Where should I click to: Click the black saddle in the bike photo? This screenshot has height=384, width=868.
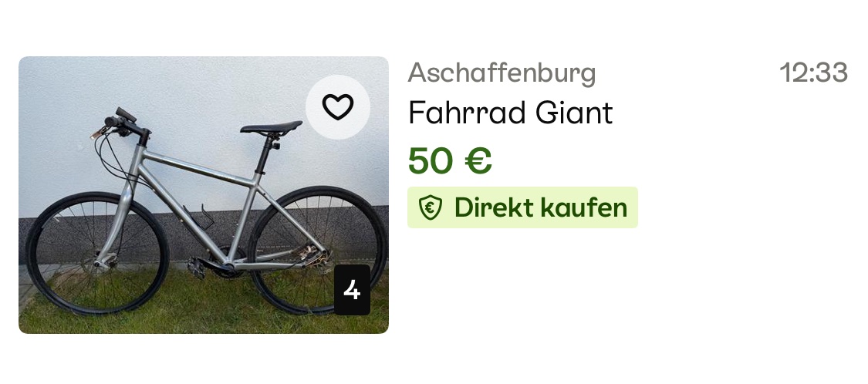click(x=272, y=126)
